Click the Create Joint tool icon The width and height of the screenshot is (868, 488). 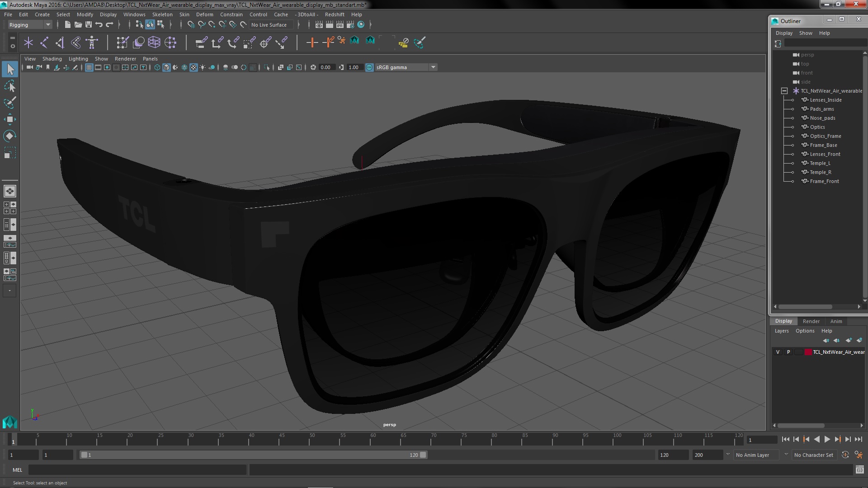(x=44, y=42)
